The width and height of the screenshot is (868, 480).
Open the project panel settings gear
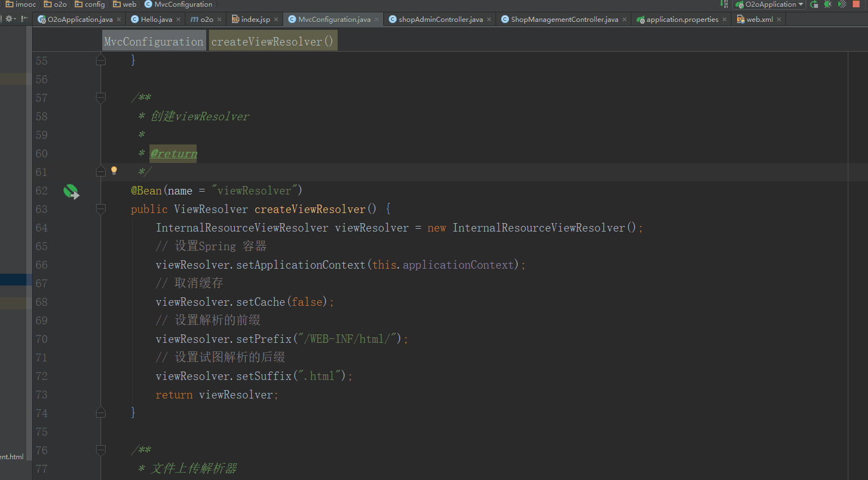pos(10,19)
